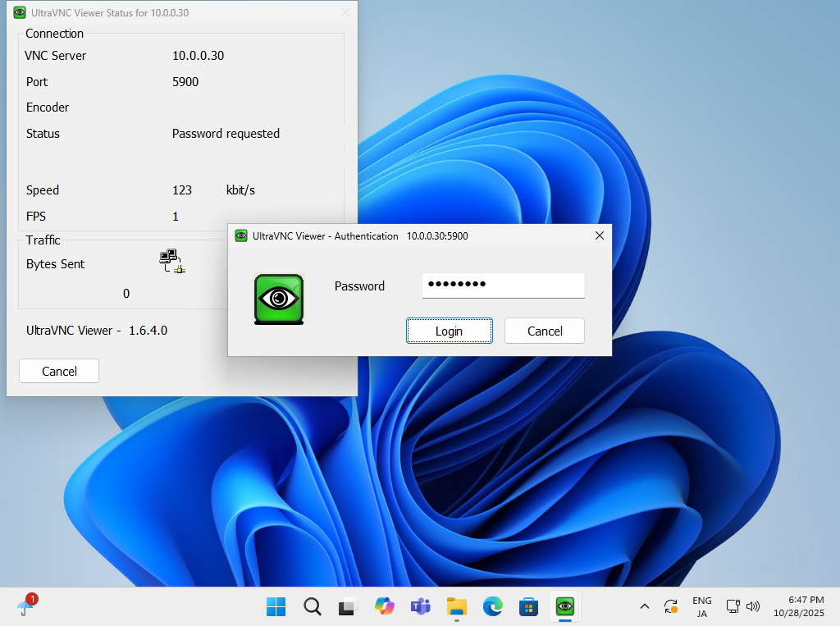Select the UltraVNC Viewer taskbar icon
840x626 pixels.
tap(564, 606)
